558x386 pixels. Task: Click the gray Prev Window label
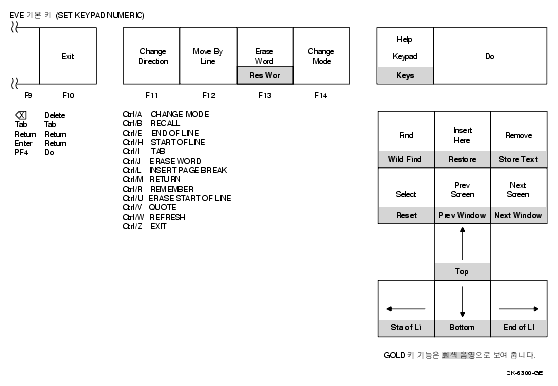point(462,215)
